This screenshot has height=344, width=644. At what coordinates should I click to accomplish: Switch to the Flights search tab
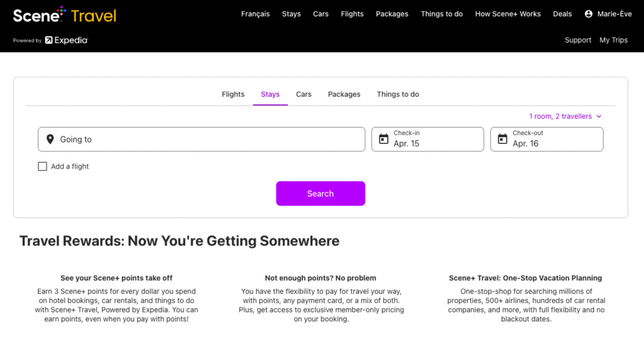pos(233,94)
